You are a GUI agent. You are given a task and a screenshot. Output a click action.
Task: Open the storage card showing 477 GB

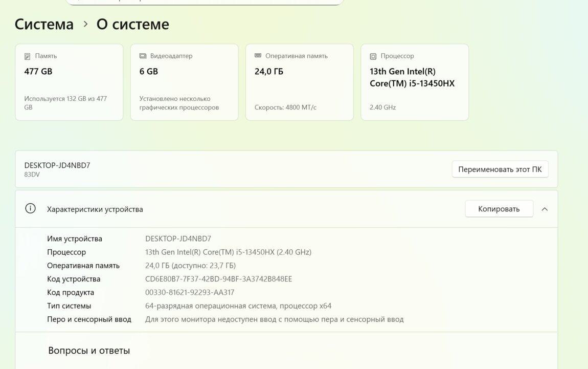tap(69, 82)
